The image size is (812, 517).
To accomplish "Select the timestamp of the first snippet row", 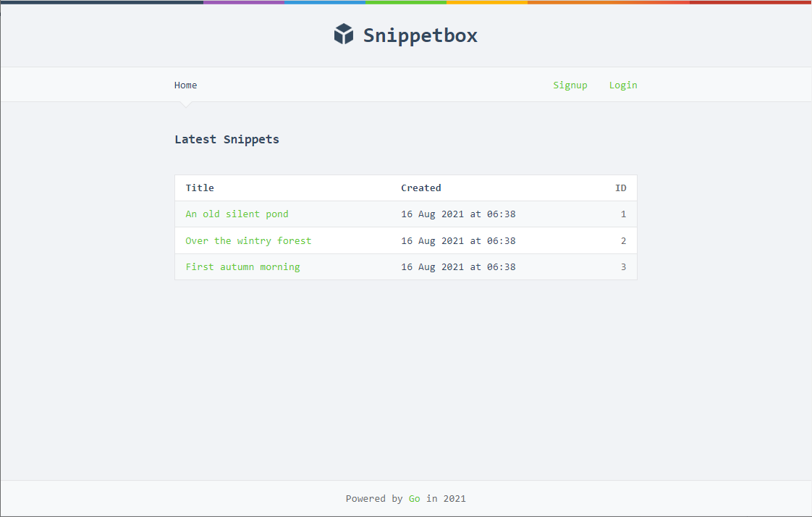I will click(458, 214).
